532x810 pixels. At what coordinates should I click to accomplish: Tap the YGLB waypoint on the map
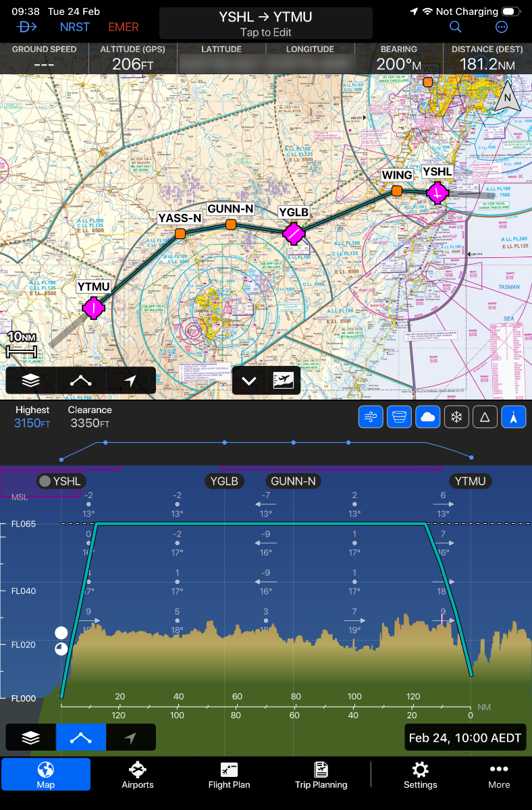pos(294,233)
